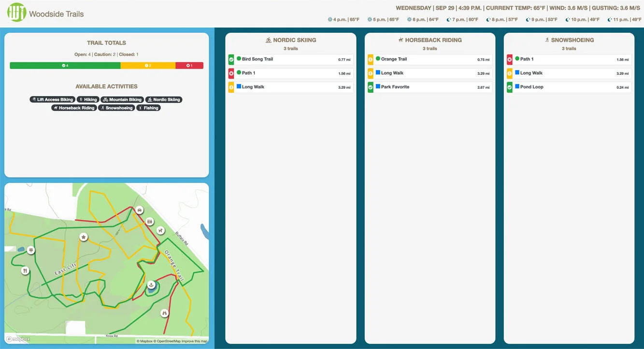Click the star marker on the map

click(84, 237)
